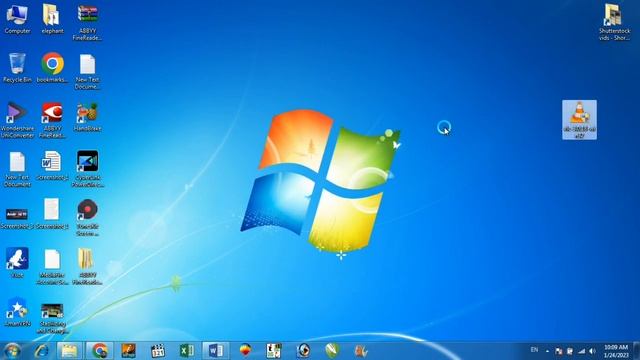Switch to Microsoft Word on the taskbar
640x360 pixels.
pos(216,351)
